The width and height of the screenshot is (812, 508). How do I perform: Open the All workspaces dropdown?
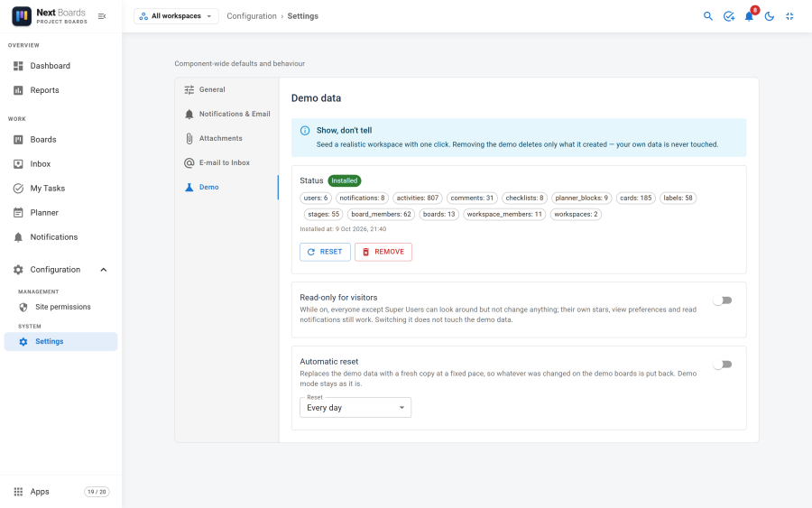176,16
